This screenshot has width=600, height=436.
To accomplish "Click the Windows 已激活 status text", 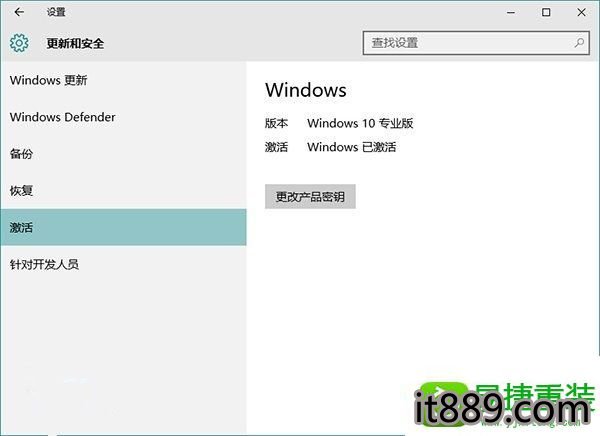I will [x=352, y=147].
